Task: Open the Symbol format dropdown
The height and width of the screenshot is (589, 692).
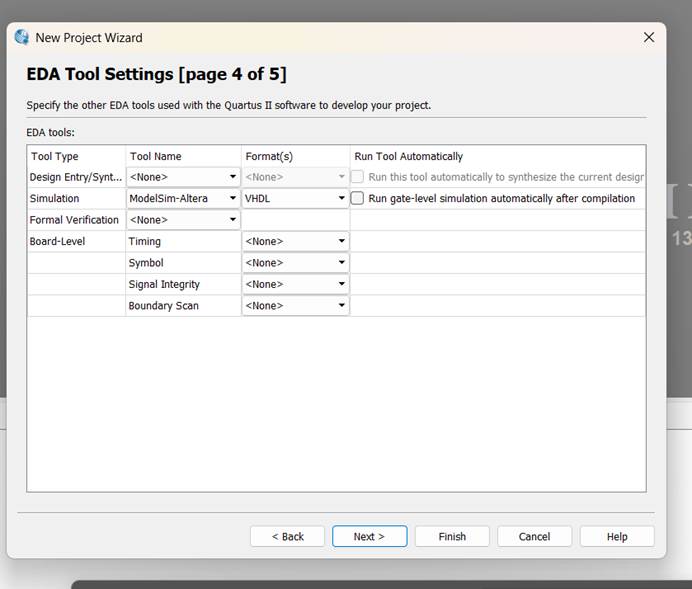Action: pos(295,263)
